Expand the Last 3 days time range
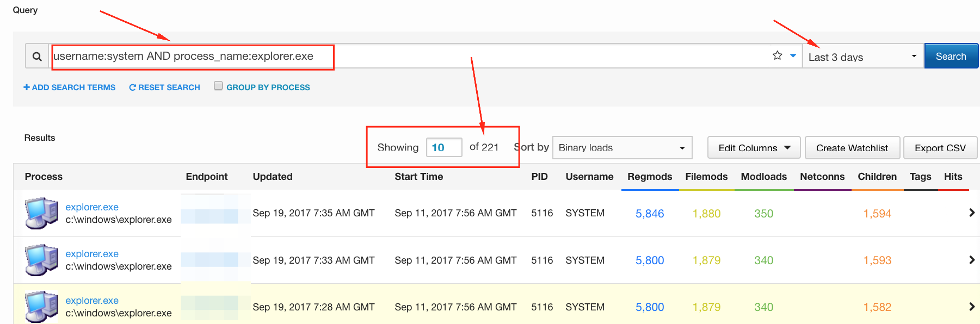This screenshot has width=980, height=324. tap(862, 57)
